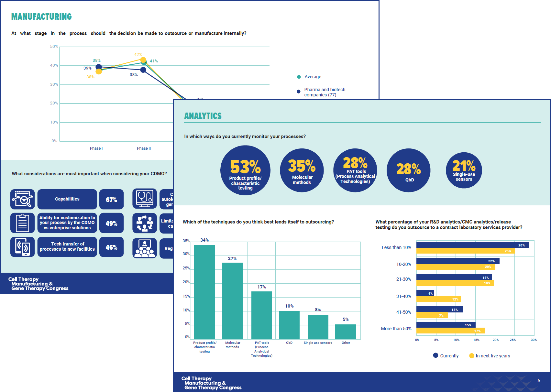Screen dimensions: 551x392
Task: Click the yellow In next five years dot
Action: tap(471, 356)
